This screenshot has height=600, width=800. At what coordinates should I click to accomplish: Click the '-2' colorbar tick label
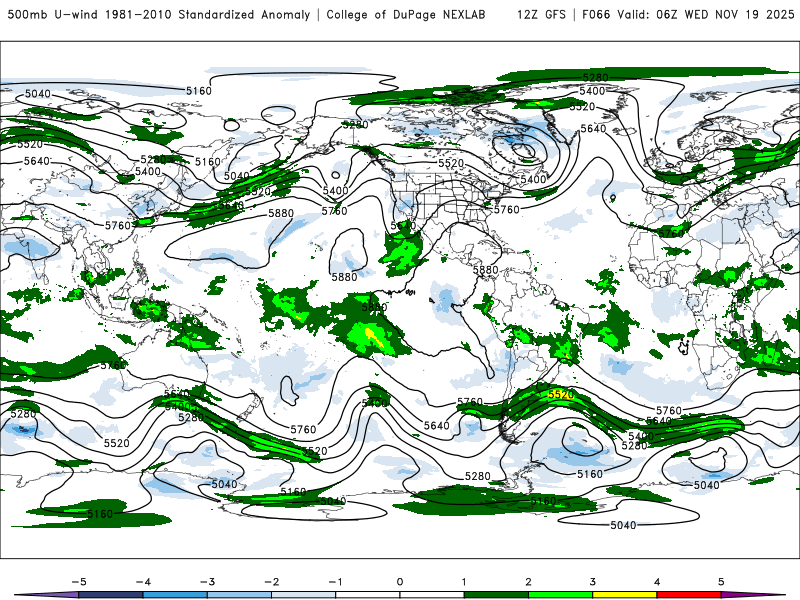coord(271,582)
